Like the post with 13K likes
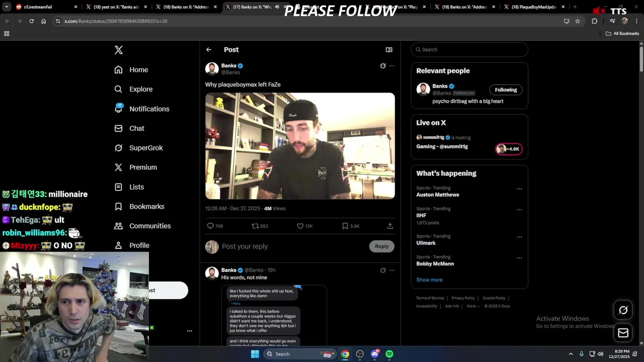The height and width of the screenshot is (362, 644). point(305,226)
